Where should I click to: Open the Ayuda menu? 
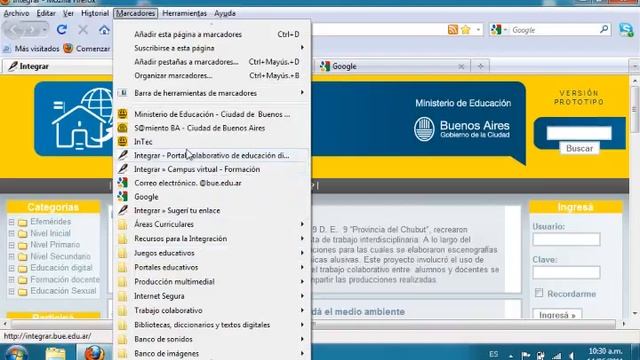[225, 13]
